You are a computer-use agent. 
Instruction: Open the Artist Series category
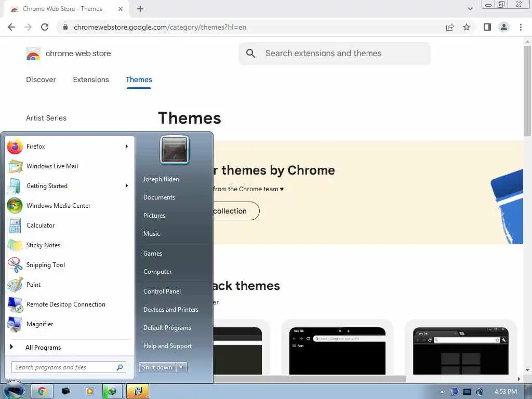pos(46,118)
